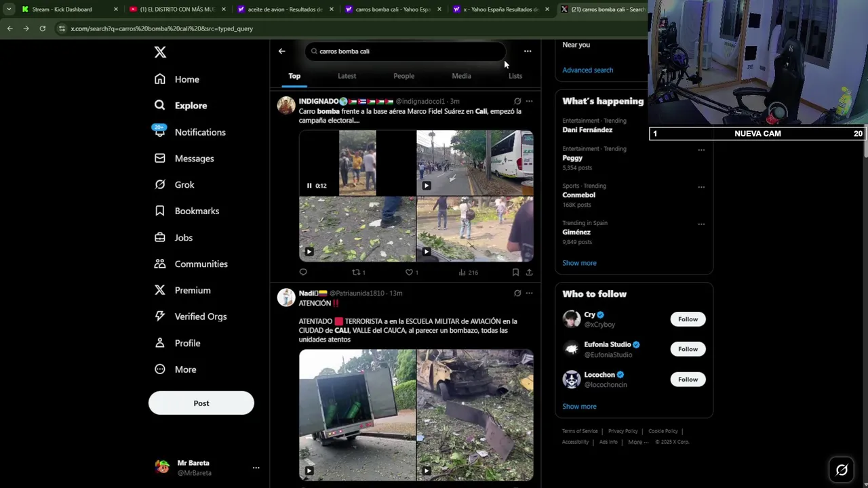Open more options on INDIGNADO post
This screenshot has height=488, width=868.
pyautogui.click(x=529, y=101)
